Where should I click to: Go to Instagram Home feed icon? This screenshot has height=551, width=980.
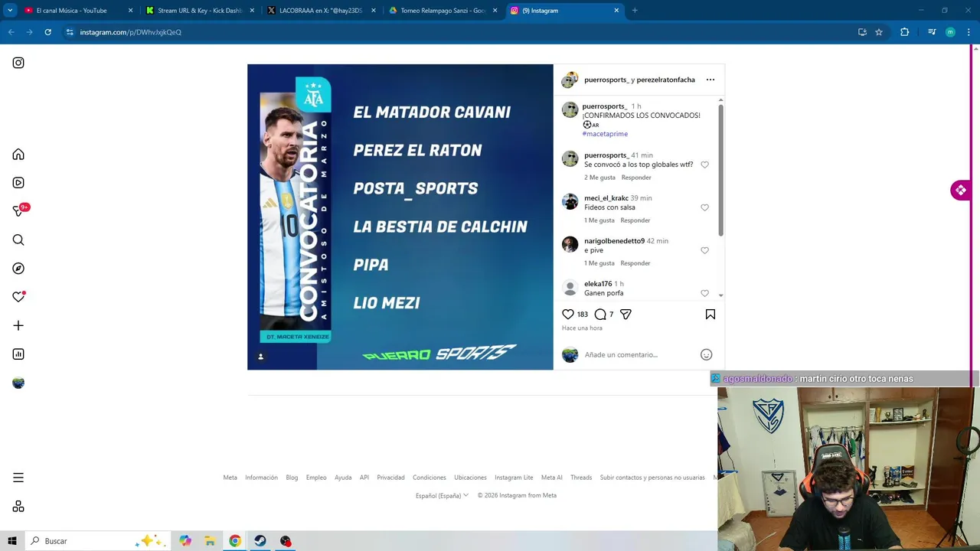point(18,155)
